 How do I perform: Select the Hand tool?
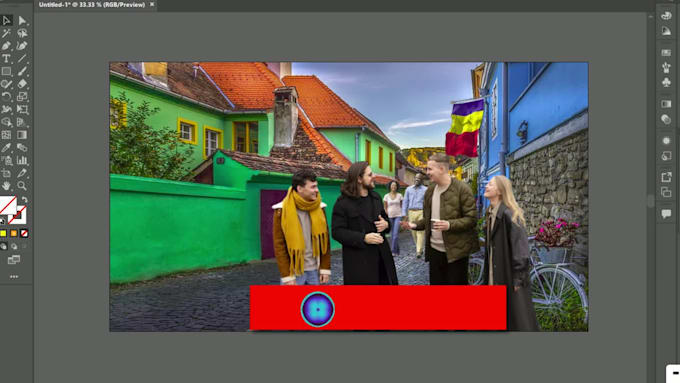coord(7,186)
